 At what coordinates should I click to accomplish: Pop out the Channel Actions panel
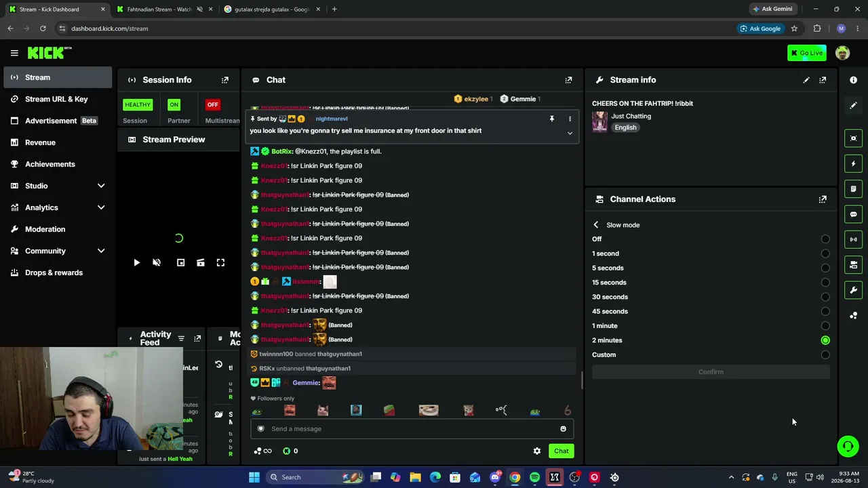823,199
